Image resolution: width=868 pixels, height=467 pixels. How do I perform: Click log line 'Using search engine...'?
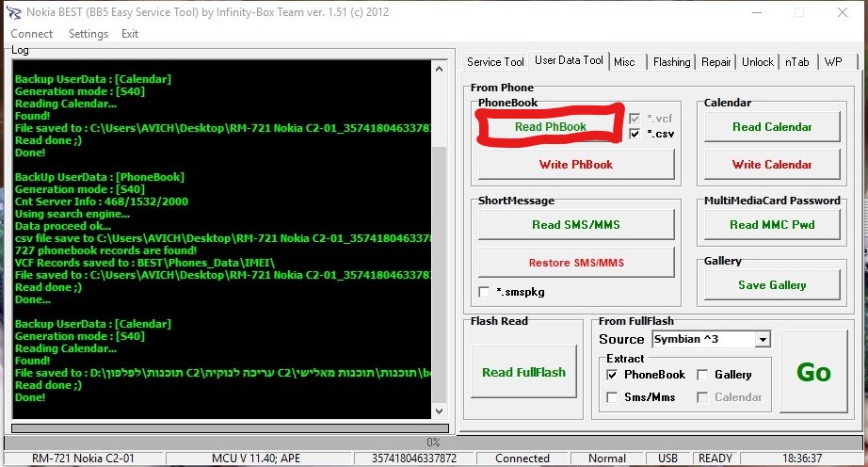[72, 214]
